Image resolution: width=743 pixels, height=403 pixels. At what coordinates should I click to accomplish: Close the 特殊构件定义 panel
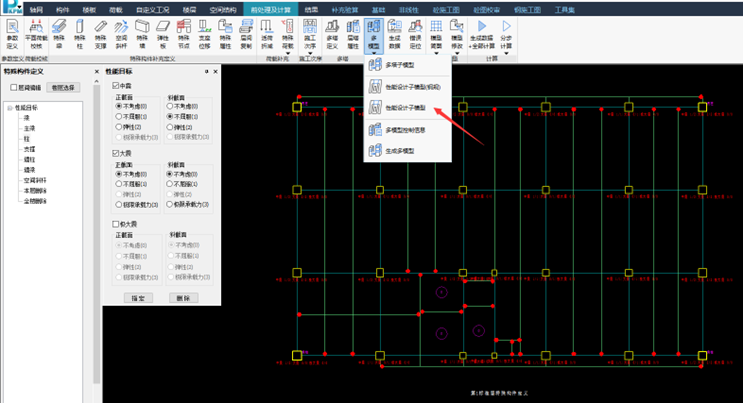(x=97, y=72)
